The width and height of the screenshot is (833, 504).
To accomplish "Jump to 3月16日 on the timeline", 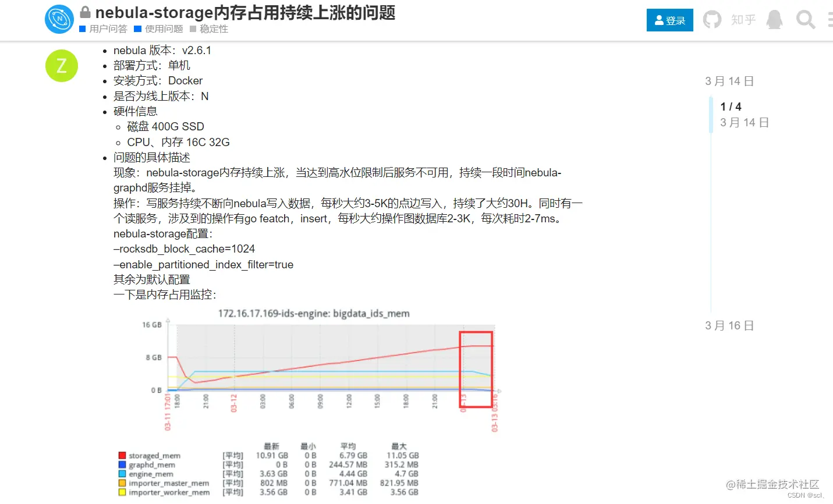I will pyautogui.click(x=729, y=325).
